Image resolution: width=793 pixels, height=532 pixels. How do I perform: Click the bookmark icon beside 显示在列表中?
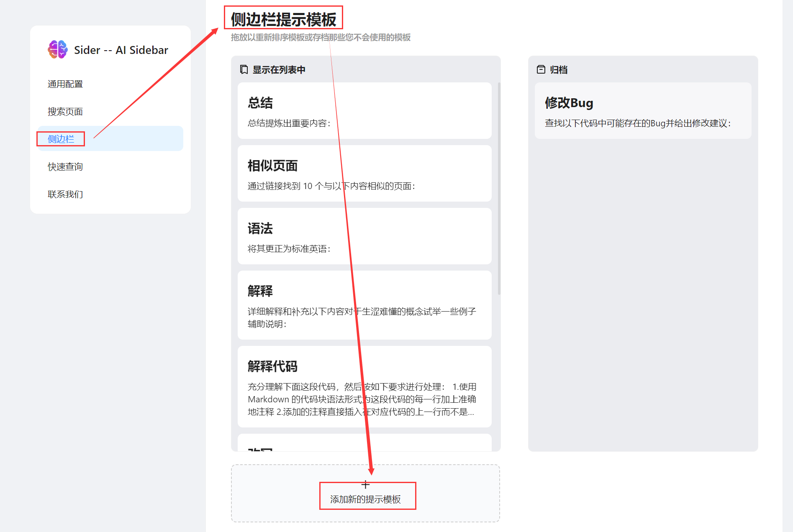pyautogui.click(x=244, y=69)
